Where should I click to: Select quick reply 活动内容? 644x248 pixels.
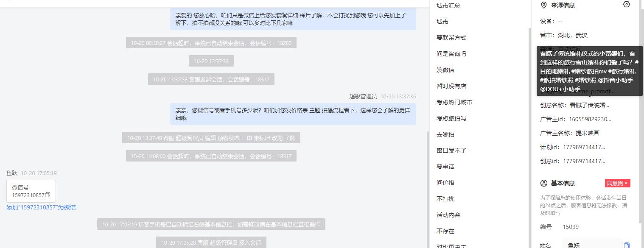pyautogui.click(x=448, y=215)
